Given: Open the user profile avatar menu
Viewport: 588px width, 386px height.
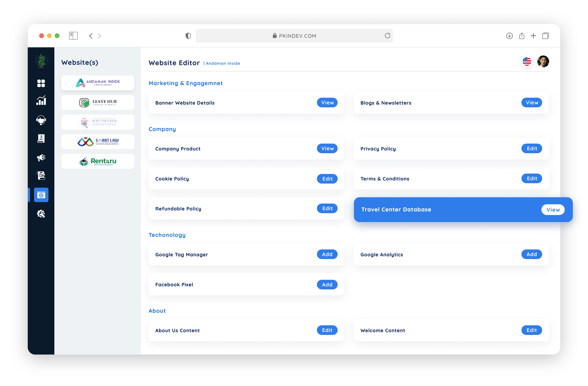Looking at the screenshot, I should [543, 61].
